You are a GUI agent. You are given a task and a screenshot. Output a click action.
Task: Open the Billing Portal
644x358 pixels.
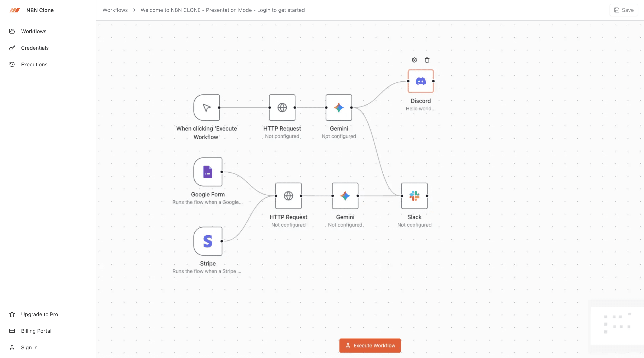36,331
